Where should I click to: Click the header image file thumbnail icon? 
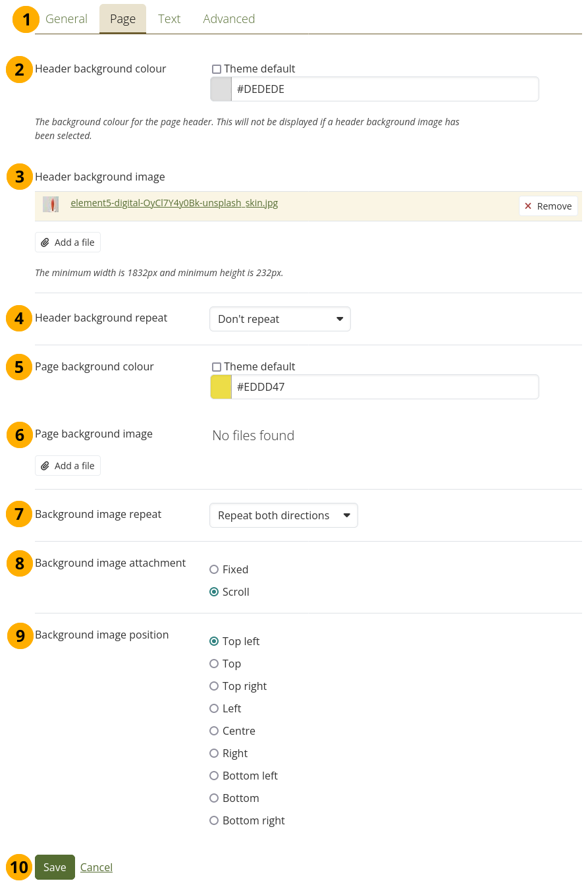pos(51,204)
